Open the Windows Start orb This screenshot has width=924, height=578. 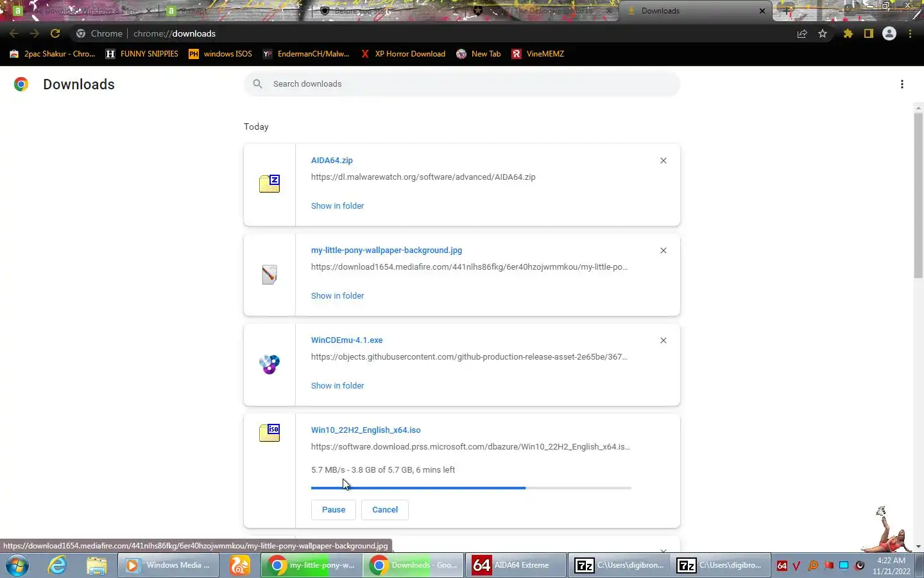17,565
